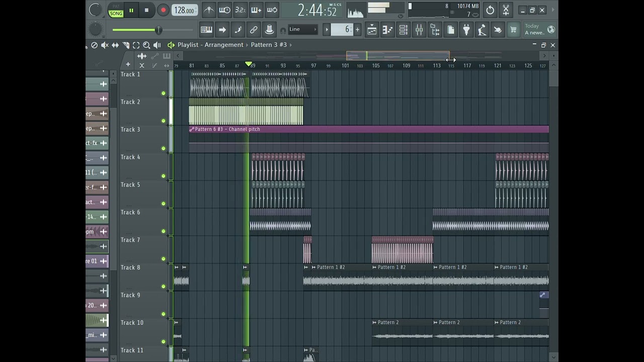This screenshot has height=362, width=644.
Task: Select the playlist Zoom tool
Action: (x=146, y=45)
